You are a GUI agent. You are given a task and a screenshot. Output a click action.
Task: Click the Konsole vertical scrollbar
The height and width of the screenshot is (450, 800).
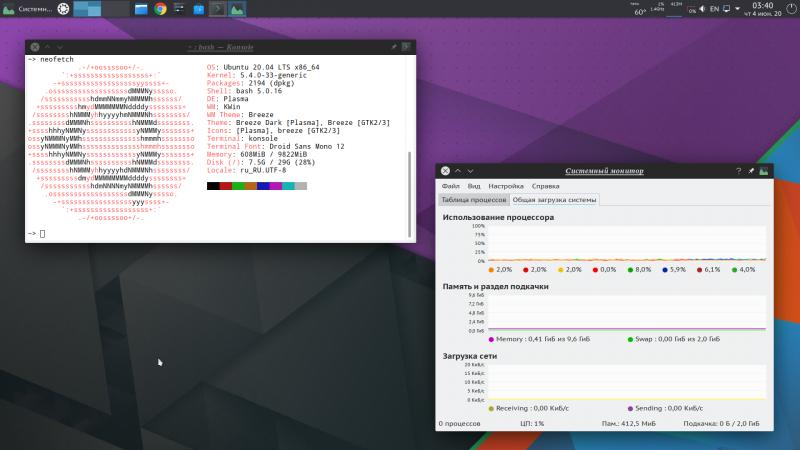pyautogui.click(x=409, y=194)
